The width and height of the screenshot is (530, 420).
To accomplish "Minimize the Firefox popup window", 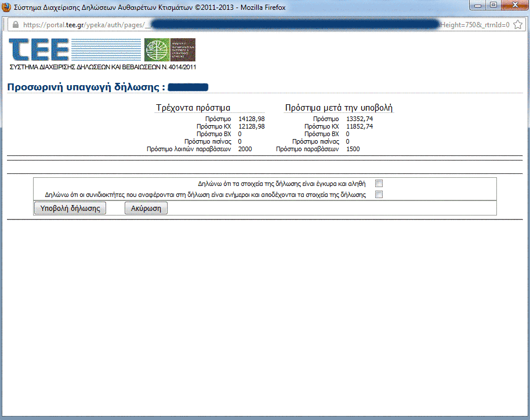I will [479, 6].
